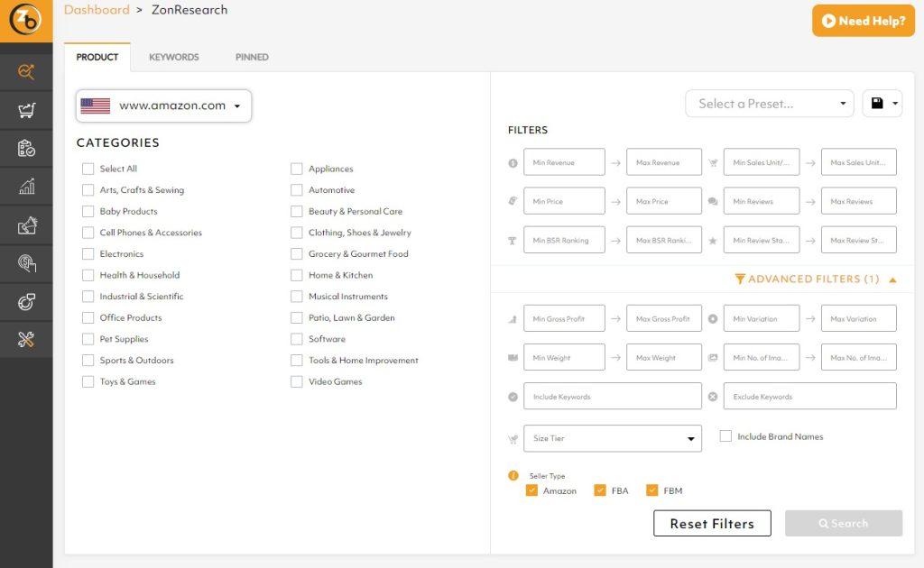
Task: Open the research magnifier sidebar icon
Action: point(26,72)
